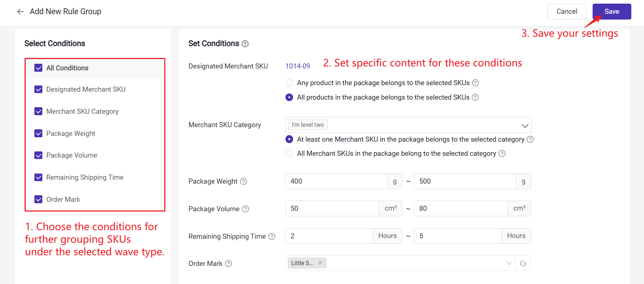644x284 pixels.
Task: Toggle the Package Weight condition checkbox
Action: tap(38, 134)
